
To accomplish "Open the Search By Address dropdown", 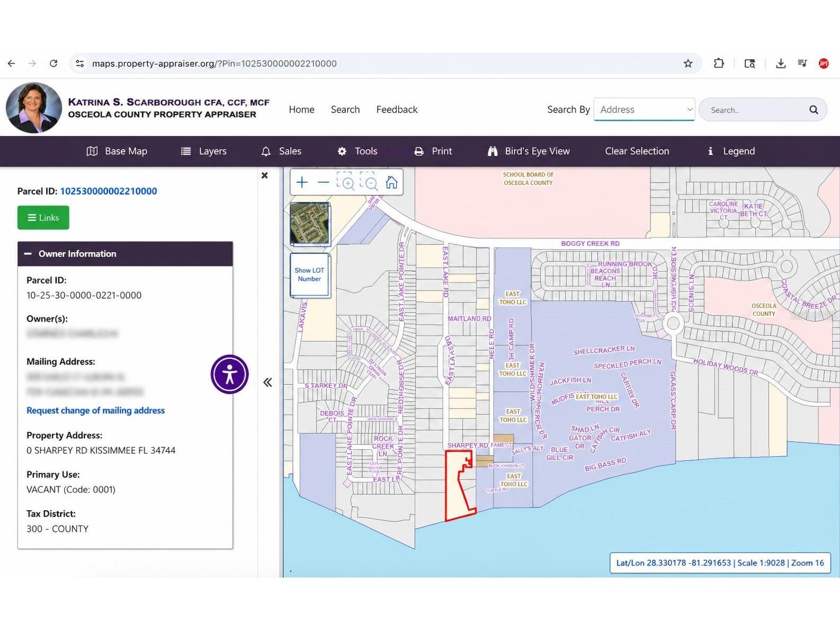I will coord(644,109).
